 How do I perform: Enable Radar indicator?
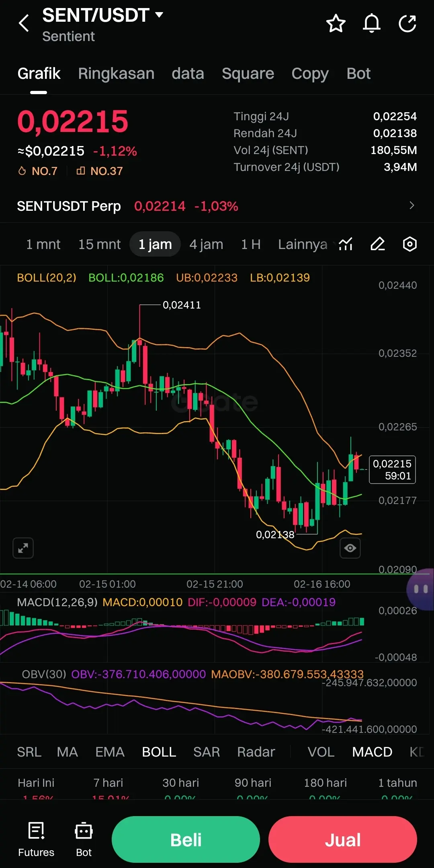point(256,752)
